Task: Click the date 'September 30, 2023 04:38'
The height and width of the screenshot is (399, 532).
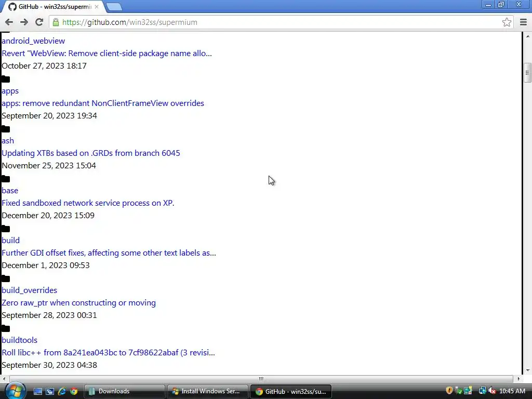Action: pos(49,365)
